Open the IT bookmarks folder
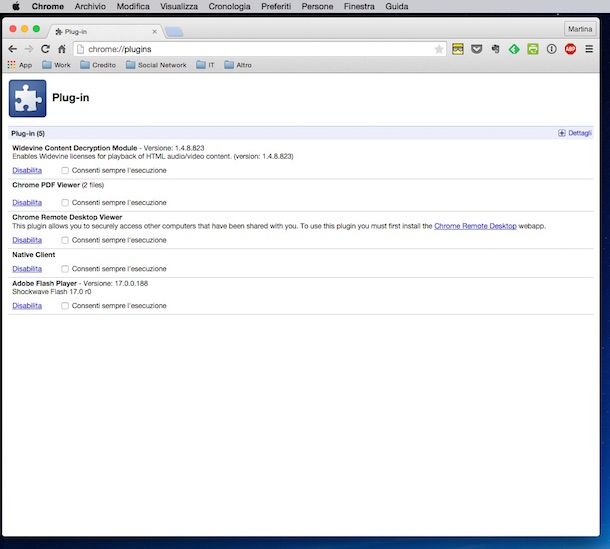 point(205,65)
